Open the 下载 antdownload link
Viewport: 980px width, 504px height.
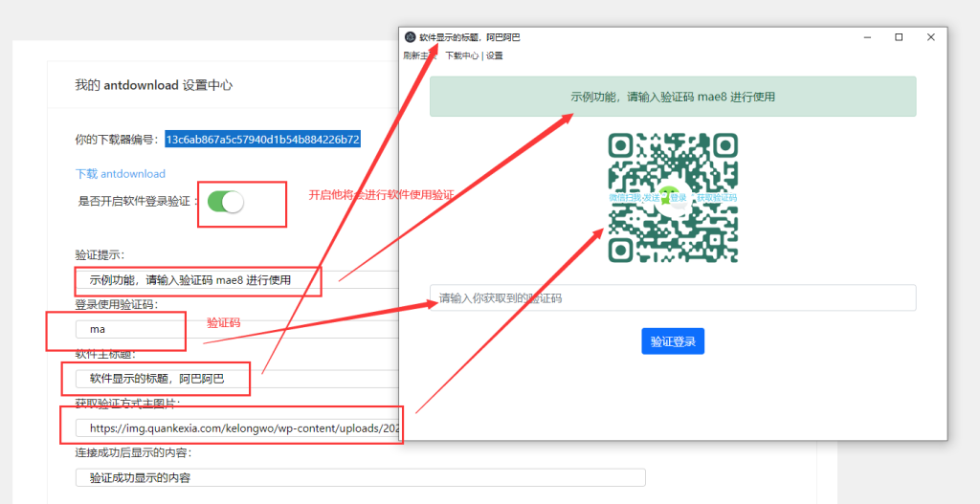pyautogui.click(x=120, y=174)
